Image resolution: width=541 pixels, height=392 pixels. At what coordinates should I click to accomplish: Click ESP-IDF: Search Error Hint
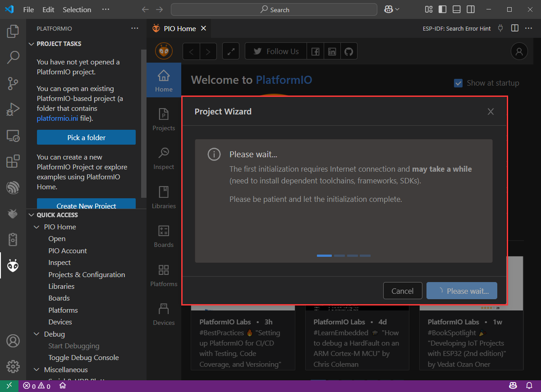[x=457, y=28]
